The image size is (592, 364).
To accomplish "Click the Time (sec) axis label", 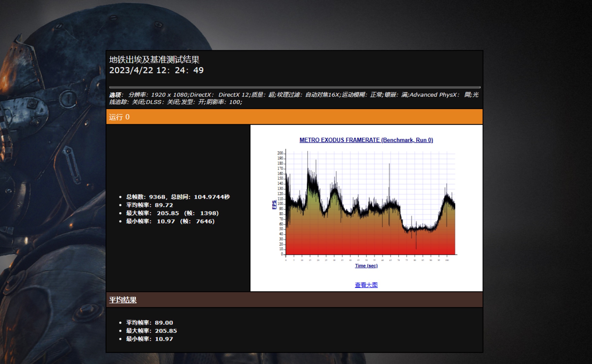I will coord(366,266).
